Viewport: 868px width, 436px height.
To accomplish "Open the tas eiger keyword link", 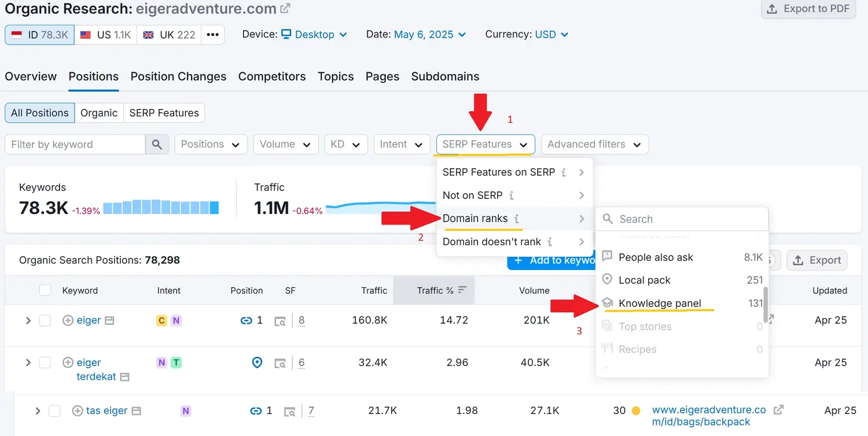I will 106,411.
